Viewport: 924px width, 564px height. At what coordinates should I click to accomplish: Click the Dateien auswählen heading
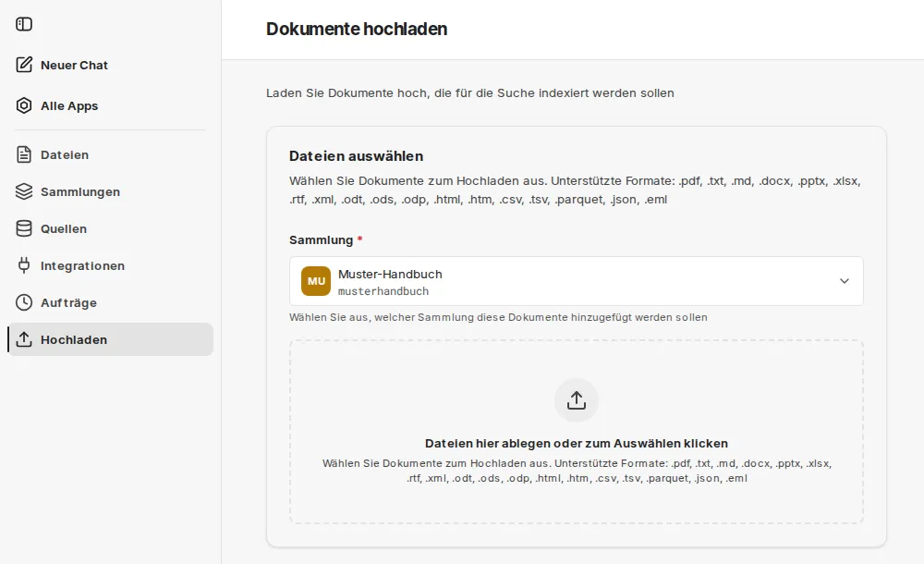[x=356, y=155]
